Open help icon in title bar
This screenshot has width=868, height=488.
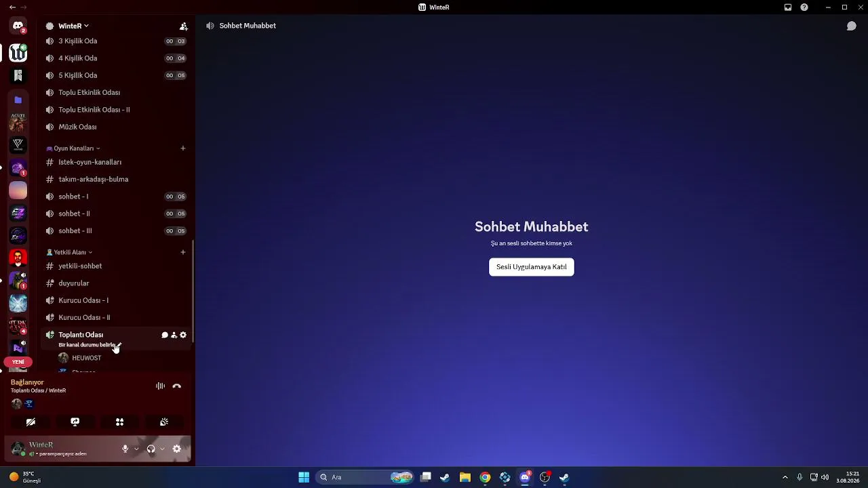click(x=804, y=7)
